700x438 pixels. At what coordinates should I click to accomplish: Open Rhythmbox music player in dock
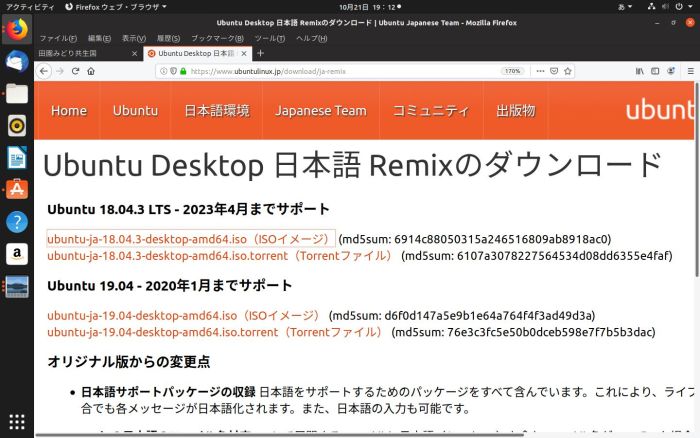[17, 126]
